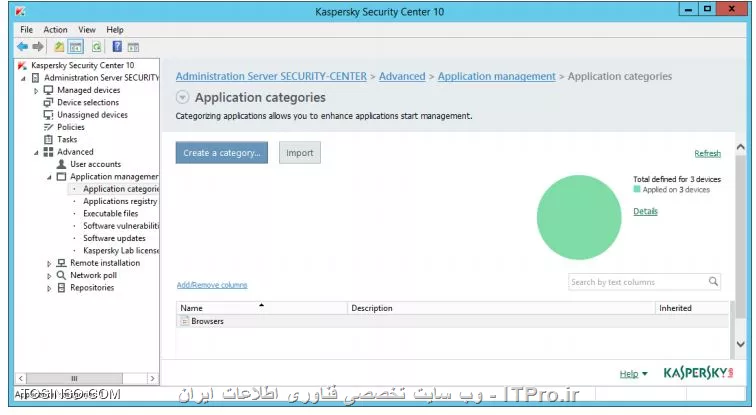Viewport: 756px width, 415px height.
Task: Select Software vulnerabilities in tree
Action: [121, 226]
